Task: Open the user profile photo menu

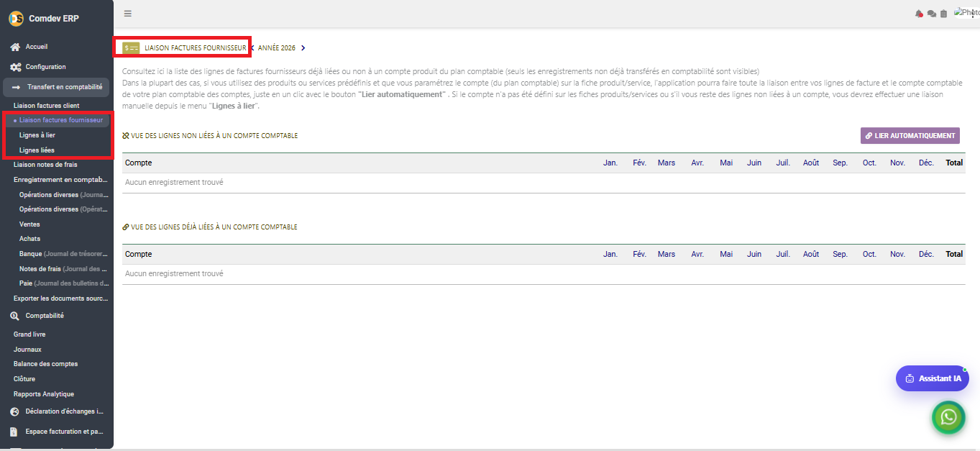Action: coord(966,13)
